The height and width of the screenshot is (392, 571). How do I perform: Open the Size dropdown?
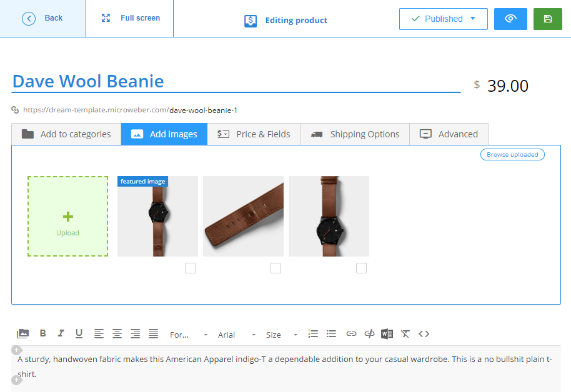[282, 335]
